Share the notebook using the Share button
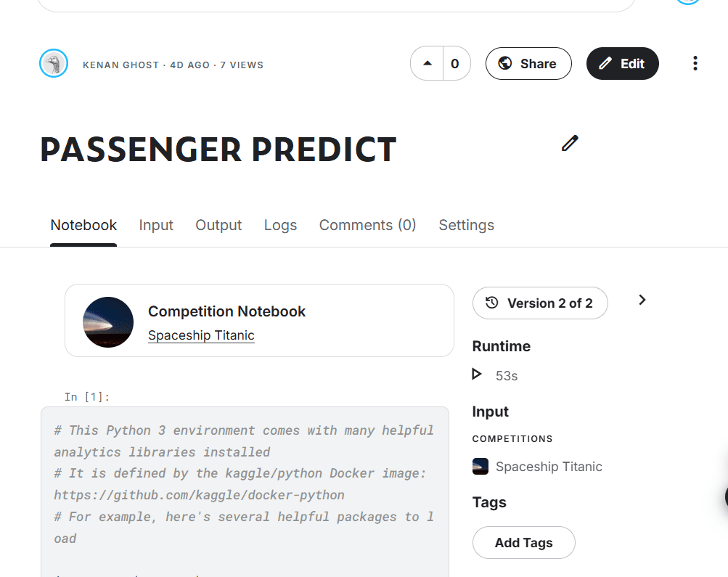The width and height of the screenshot is (728, 577). point(528,64)
